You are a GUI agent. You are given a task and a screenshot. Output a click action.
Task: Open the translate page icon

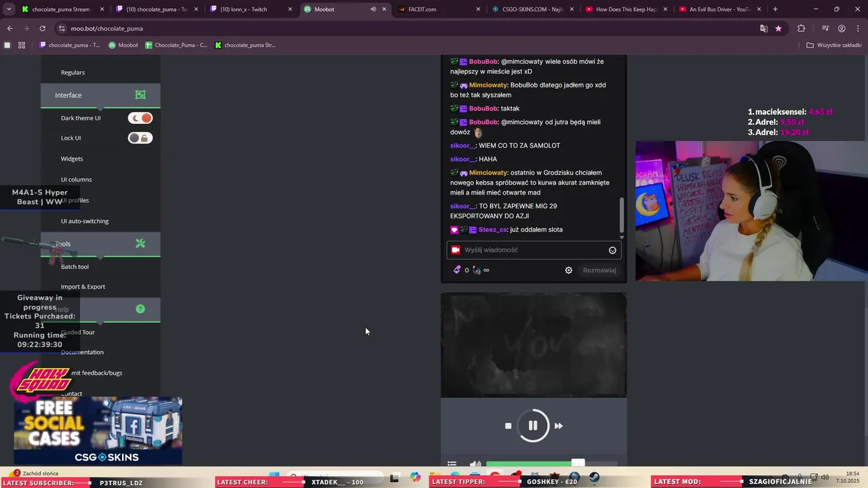764,28
